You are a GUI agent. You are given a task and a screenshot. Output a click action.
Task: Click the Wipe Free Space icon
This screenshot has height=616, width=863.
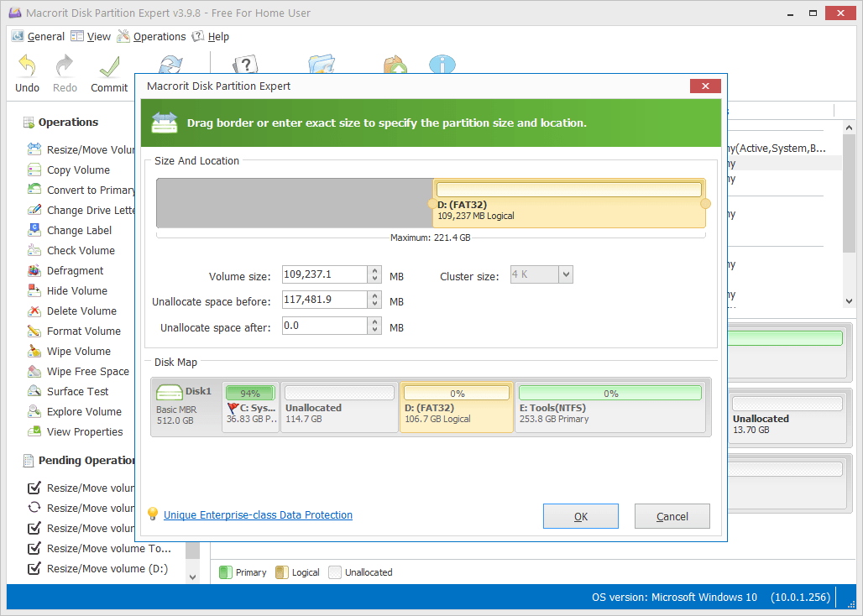click(34, 371)
